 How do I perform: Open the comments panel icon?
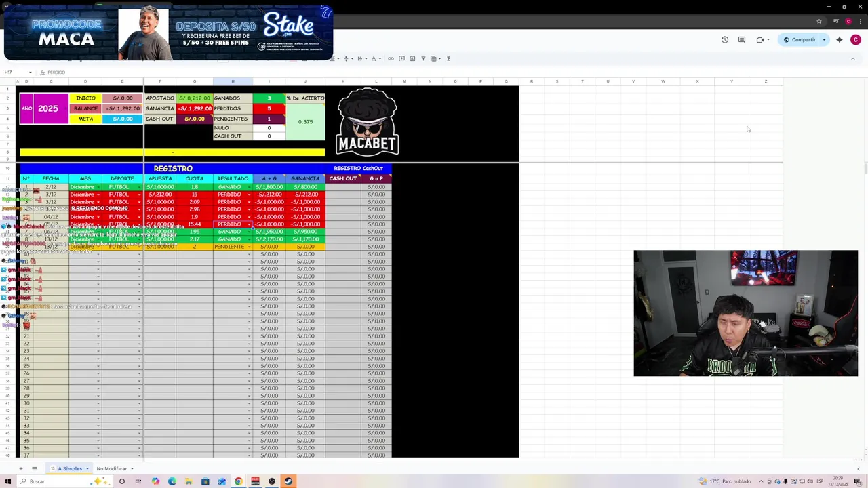click(742, 40)
